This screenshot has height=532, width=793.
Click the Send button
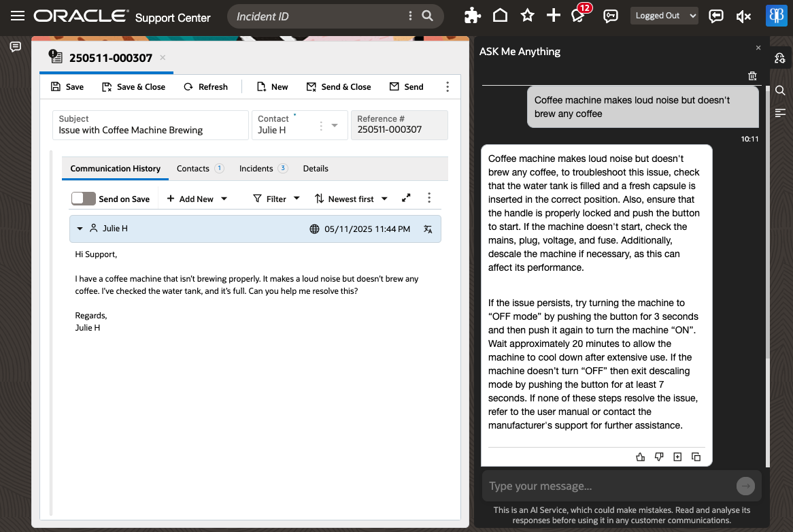point(407,87)
